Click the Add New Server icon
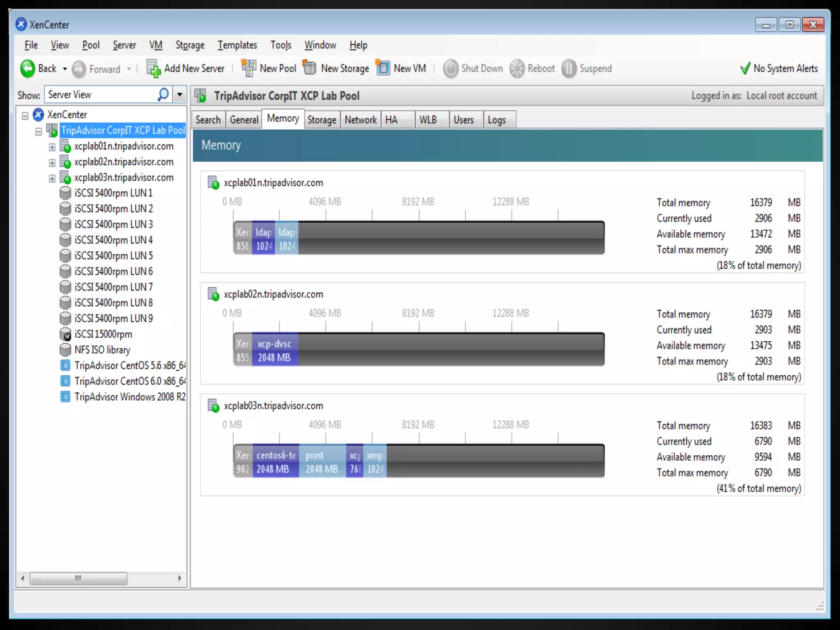 tap(154, 68)
